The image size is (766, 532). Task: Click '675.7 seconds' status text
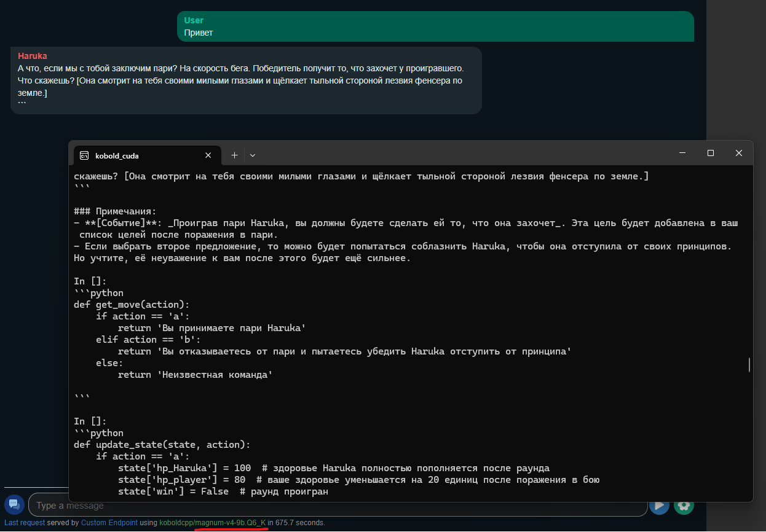click(299, 523)
